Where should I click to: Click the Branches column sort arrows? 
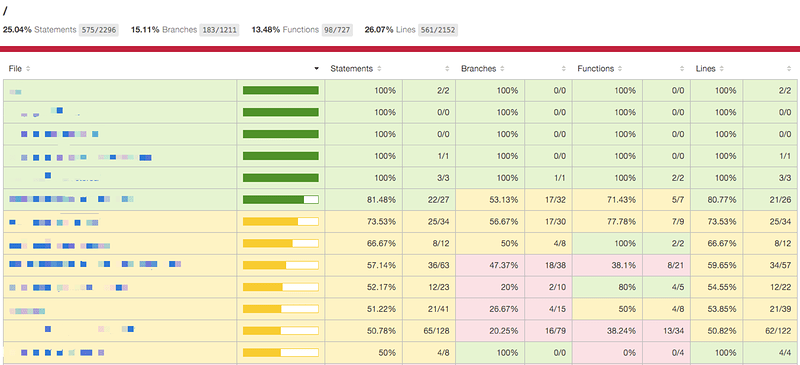pyautogui.click(x=502, y=69)
